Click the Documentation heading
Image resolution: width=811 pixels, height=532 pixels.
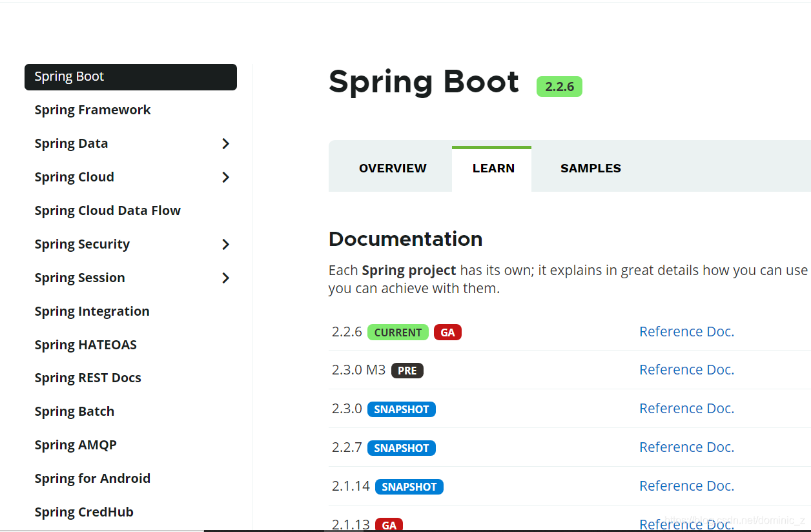[x=406, y=239]
